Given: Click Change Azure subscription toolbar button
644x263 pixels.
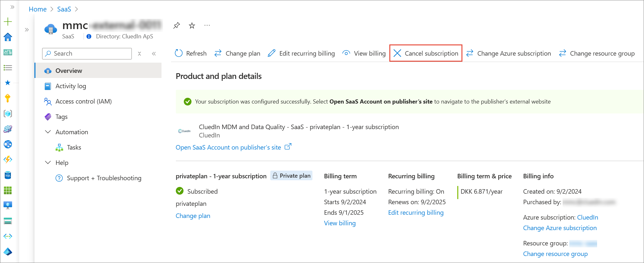Looking at the screenshot, I should (x=508, y=53).
